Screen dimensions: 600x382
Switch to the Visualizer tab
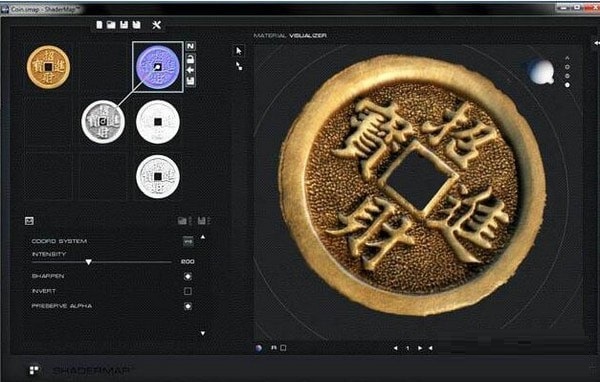tap(308, 36)
